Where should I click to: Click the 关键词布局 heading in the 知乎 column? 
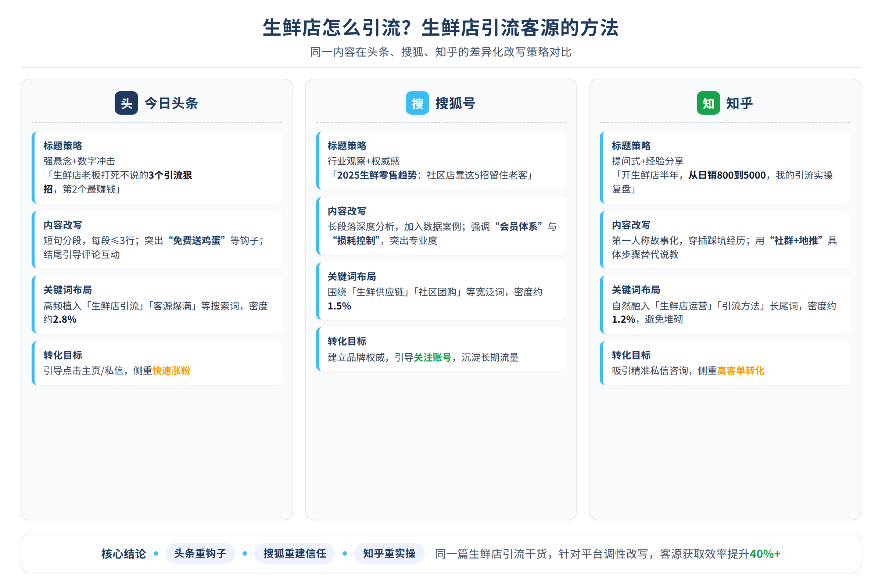[x=636, y=290]
